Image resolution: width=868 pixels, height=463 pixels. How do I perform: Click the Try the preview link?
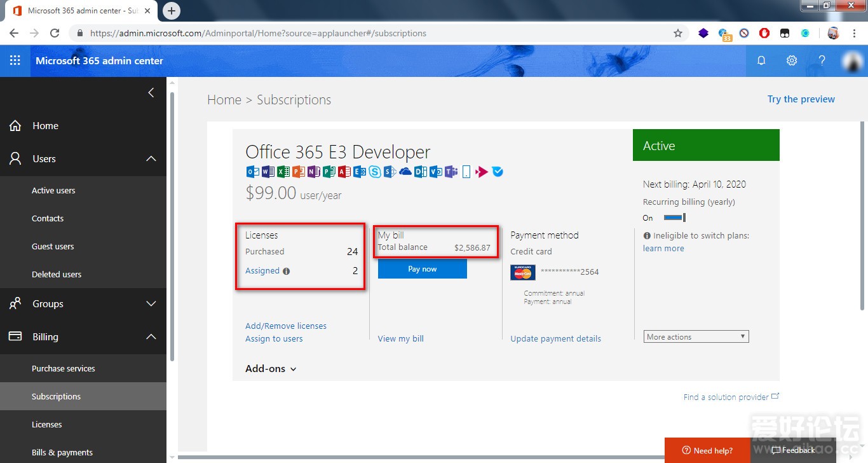click(x=801, y=99)
